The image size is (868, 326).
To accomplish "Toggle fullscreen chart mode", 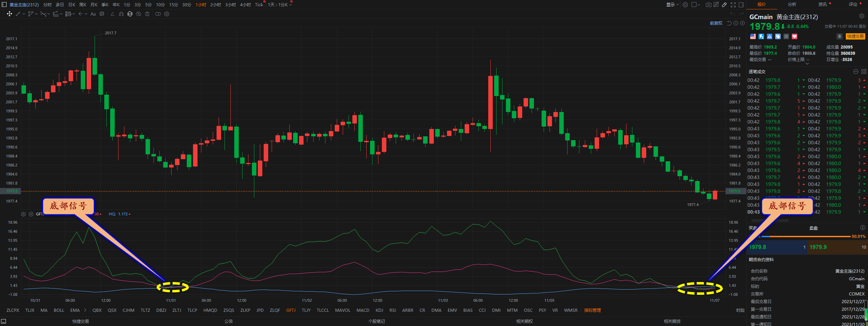I will click(x=733, y=5).
